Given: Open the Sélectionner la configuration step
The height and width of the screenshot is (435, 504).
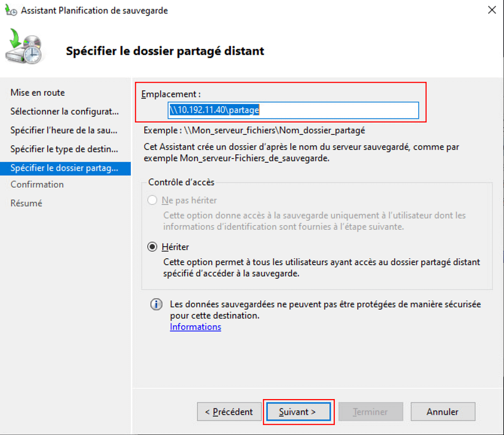Looking at the screenshot, I should (x=64, y=111).
